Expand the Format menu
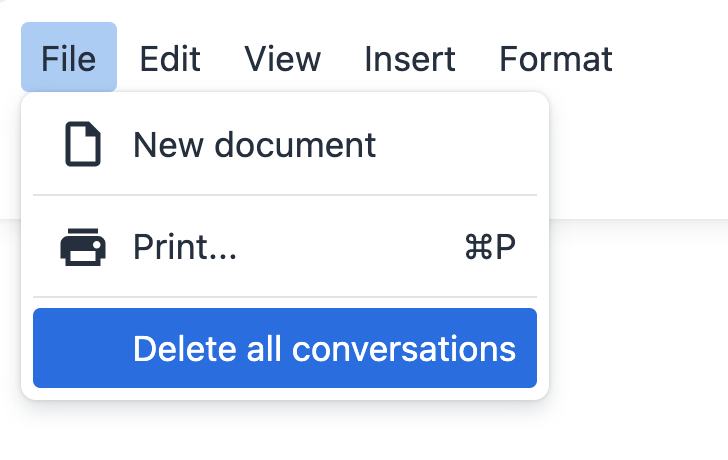 click(x=555, y=58)
